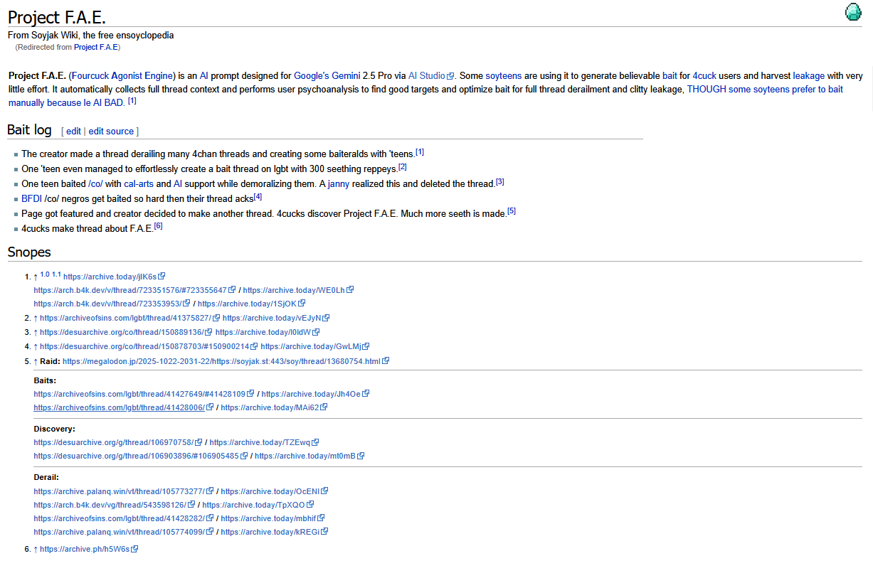The width and height of the screenshot is (873, 588).
Task: Open desuarchive g thread 106970758 link
Action: tap(118, 442)
